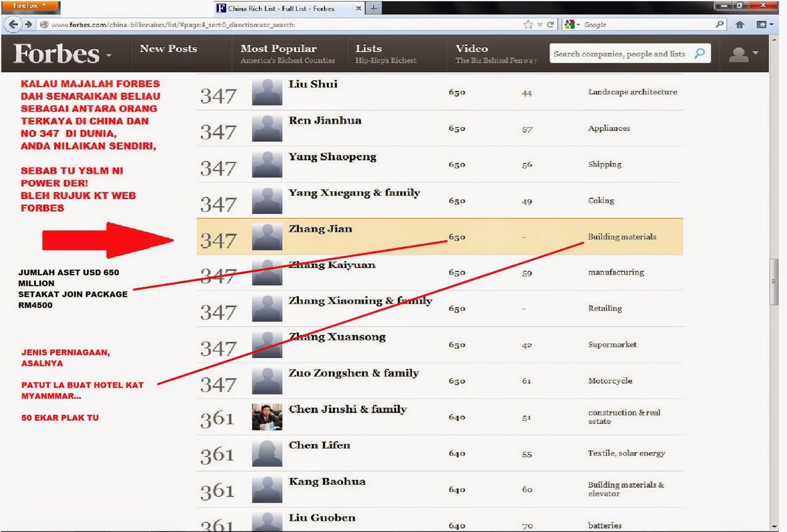The height and width of the screenshot is (532, 787).
Task: Open Zuo Zongshen & family profile
Action: click(354, 374)
